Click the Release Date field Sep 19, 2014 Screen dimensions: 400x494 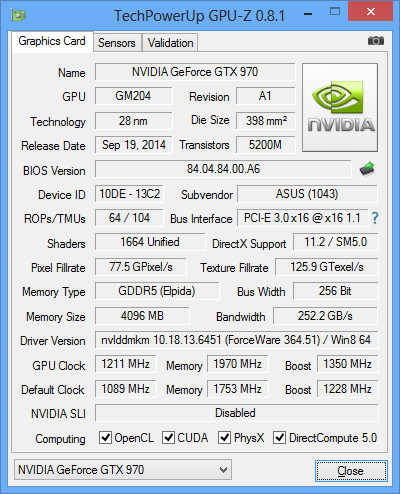point(133,145)
